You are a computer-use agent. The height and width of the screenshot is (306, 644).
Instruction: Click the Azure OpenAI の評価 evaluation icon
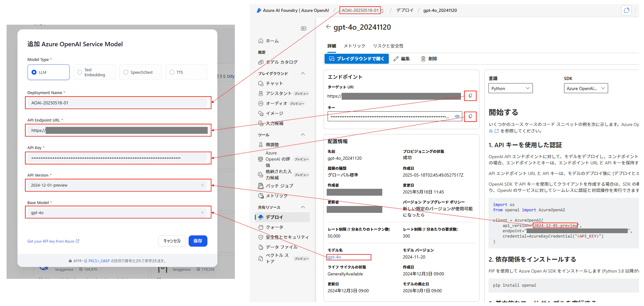point(260,159)
